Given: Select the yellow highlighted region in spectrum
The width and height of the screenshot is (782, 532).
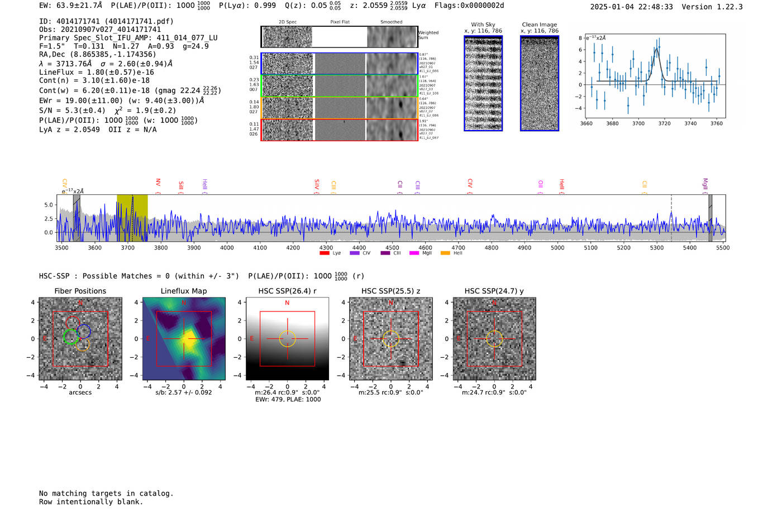Looking at the screenshot, I should tap(132, 218).
